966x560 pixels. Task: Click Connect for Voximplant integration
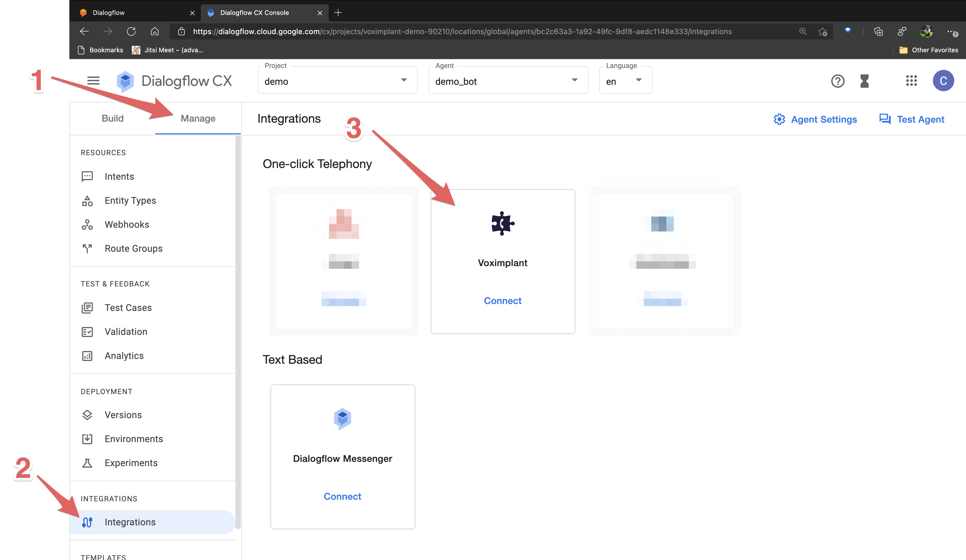click(x=502, y=300)
